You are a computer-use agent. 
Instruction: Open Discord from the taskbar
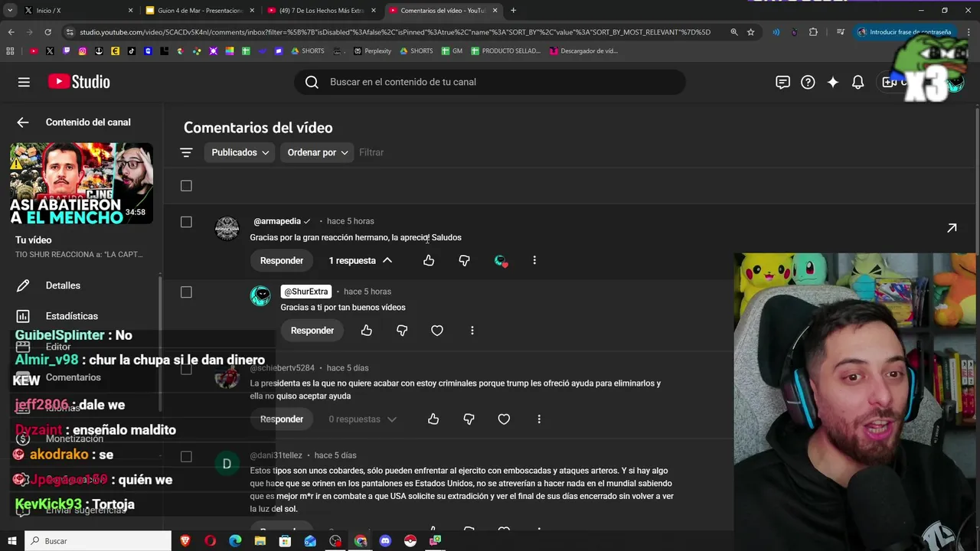point(385,541)
